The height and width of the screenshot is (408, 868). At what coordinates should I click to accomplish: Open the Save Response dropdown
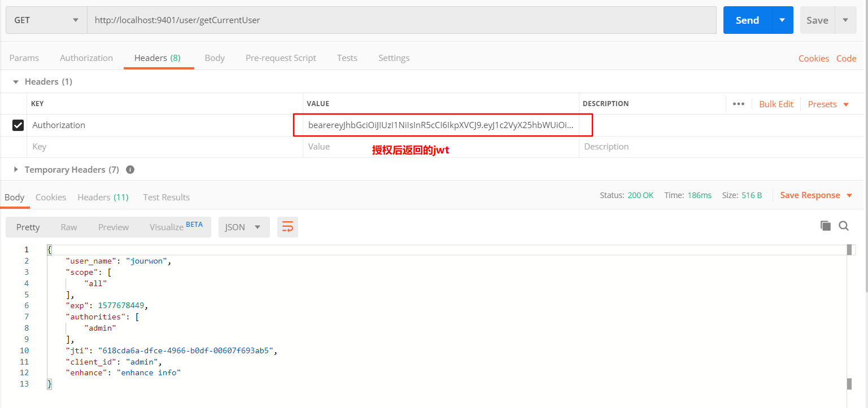[815, 195]
